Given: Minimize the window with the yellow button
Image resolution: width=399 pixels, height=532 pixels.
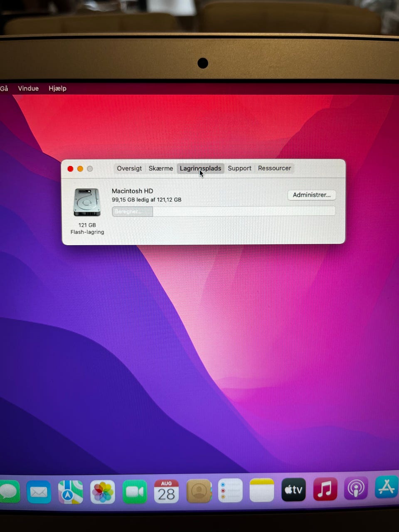Looking at the screenshot, I should coord(80,169).
